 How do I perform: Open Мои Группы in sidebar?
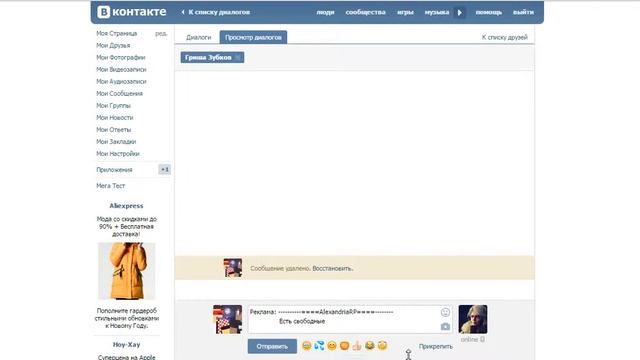113,105
